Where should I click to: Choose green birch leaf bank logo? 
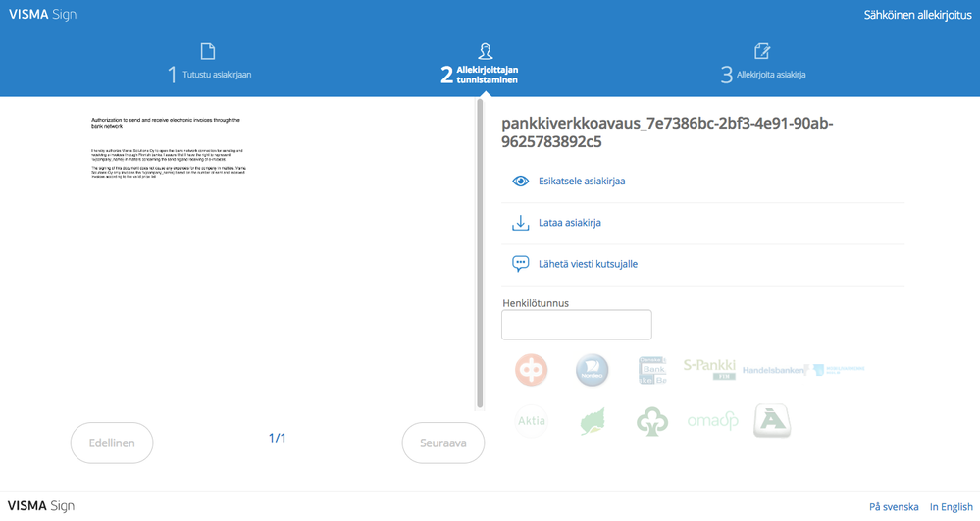(593, 421)
